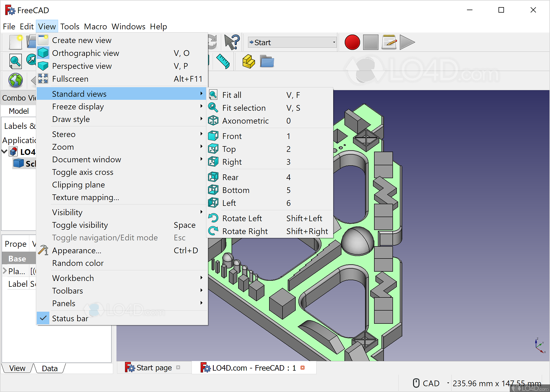Collapse the LO4 item in the Model tree

coord(4,152)
